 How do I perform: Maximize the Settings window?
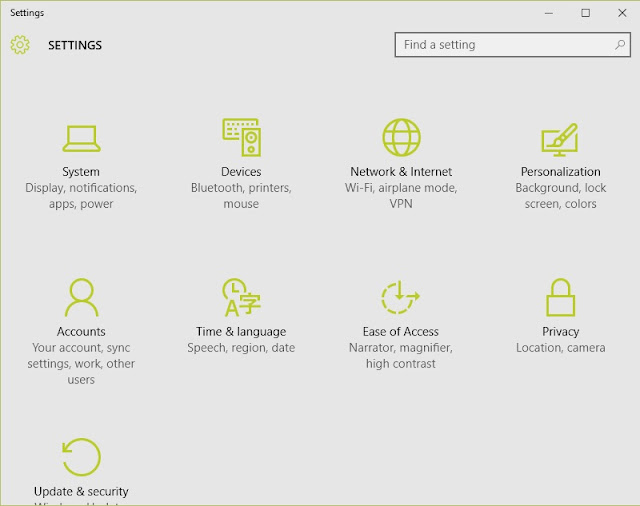point(586,13)
